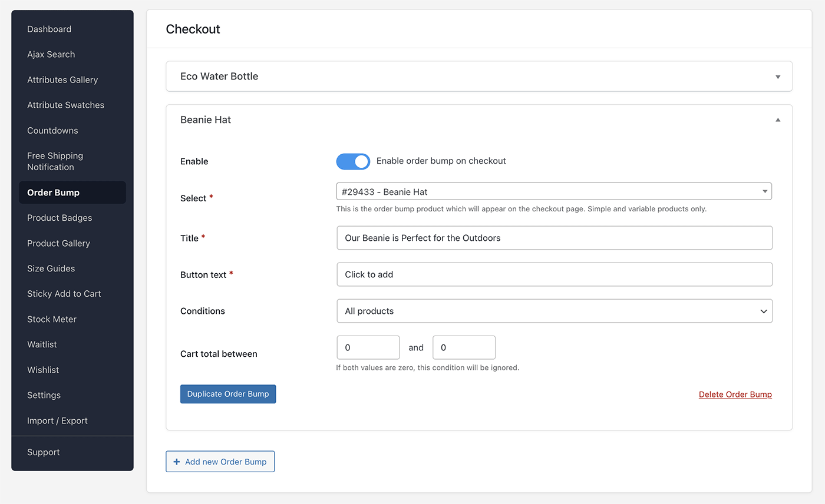Navigate to Attribute Swatches
The image size is (825, 504).
pyautogui.click(x=65, y=105)
